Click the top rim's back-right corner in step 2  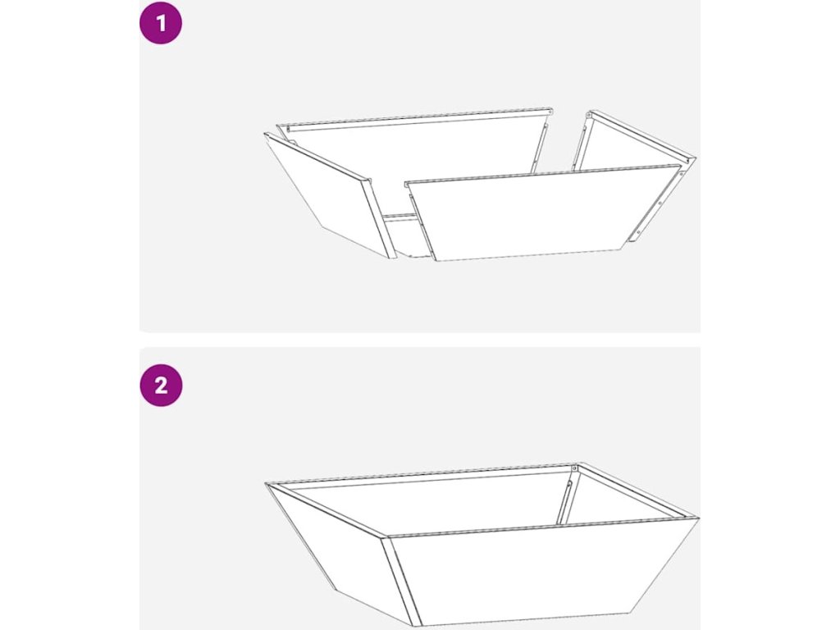577,466
